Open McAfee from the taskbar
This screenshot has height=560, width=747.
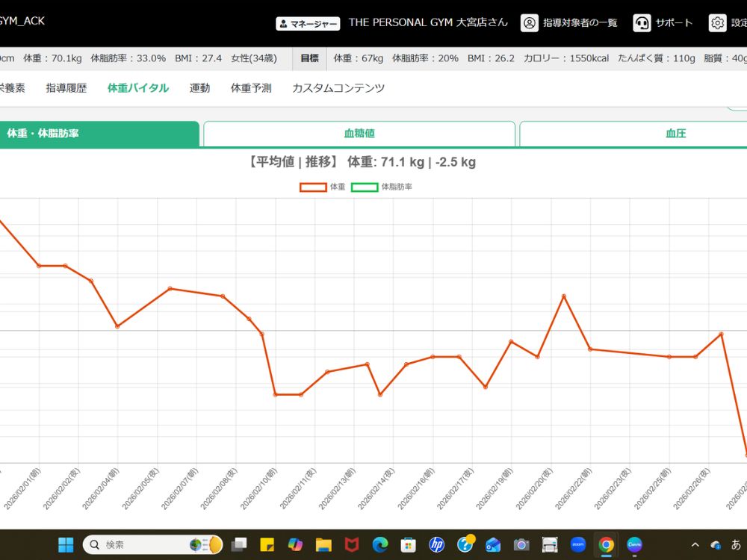click(351, 544)
